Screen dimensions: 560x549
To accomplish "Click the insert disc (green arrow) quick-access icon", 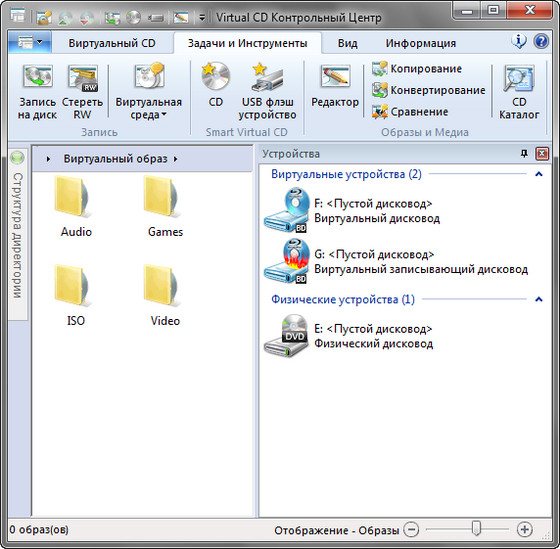I will [65, 18].
